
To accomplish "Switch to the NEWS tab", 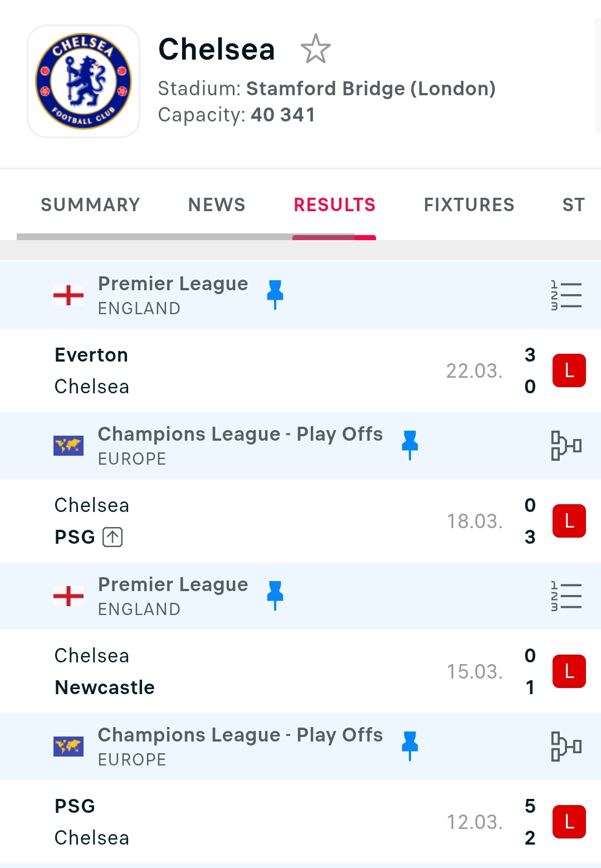I will (217, 204).
